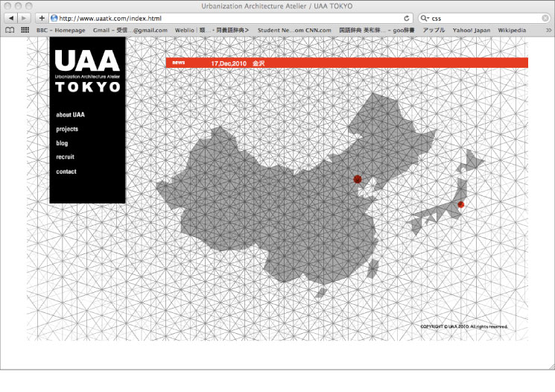Screen dimensions: 555x392
Task: Expand the bookmarks bar overflow chevron
Action: pyautogui.click(x=548, y=31)
